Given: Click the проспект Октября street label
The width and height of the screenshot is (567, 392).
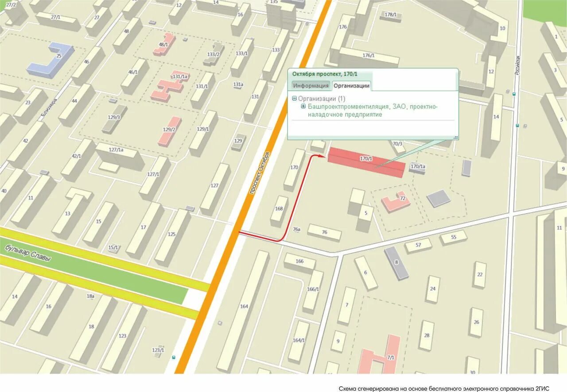Looking at the screenshot, I should pyautogui.click(x=260, y=174).
